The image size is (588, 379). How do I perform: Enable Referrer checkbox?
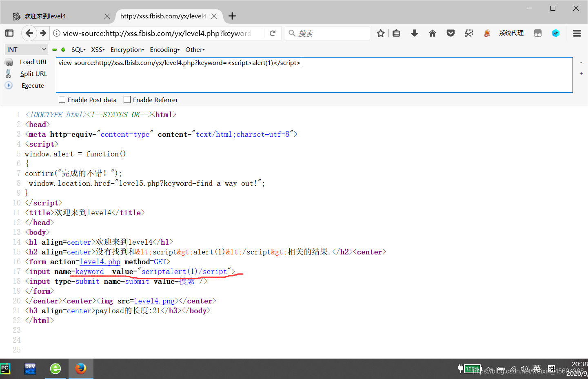pyautogui.click(x=127, y=99)
